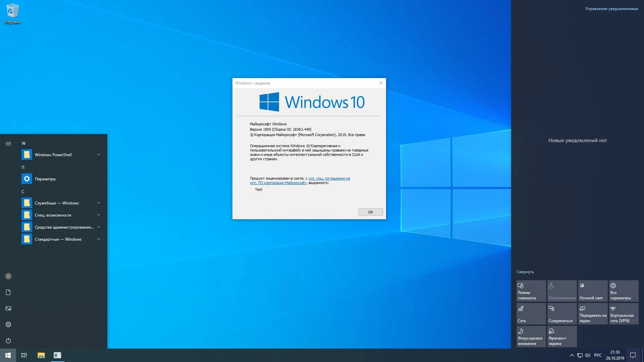Click Версия 1909 build text
This screenshot has height=362, width=644.
click(280, 129)
